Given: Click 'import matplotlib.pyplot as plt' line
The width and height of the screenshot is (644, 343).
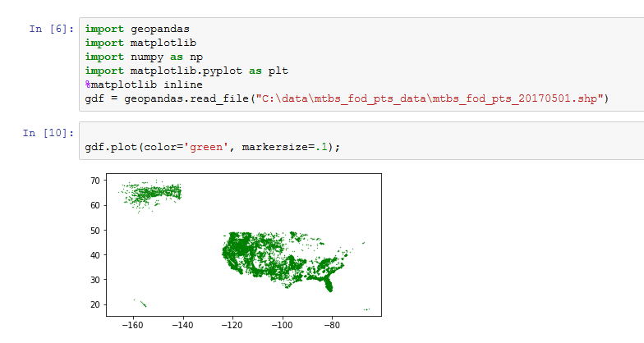Looking at the screenshot, I should [186, 71].
